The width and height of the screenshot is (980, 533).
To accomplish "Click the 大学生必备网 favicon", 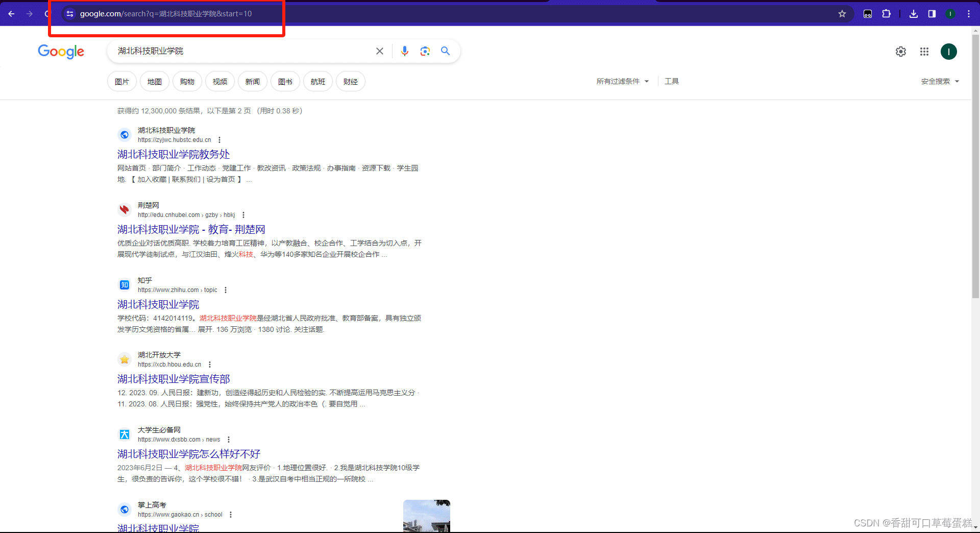I will point(125,434).
